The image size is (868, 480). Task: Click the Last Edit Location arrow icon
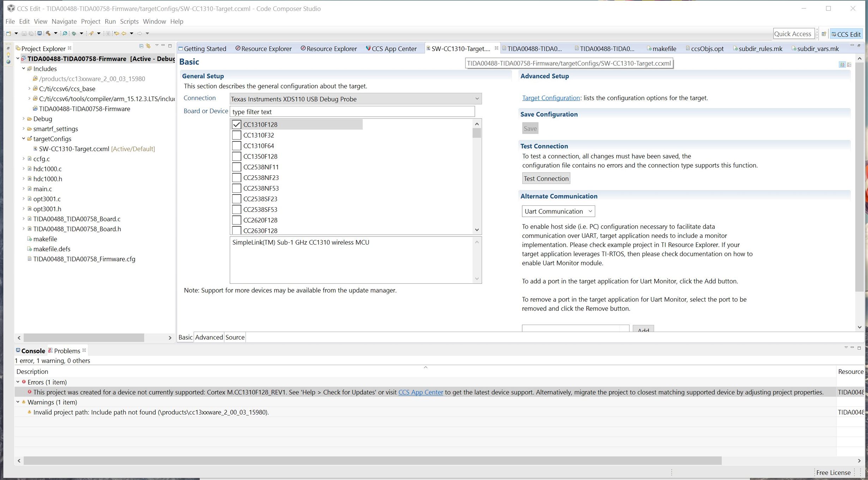coord(116,34)
